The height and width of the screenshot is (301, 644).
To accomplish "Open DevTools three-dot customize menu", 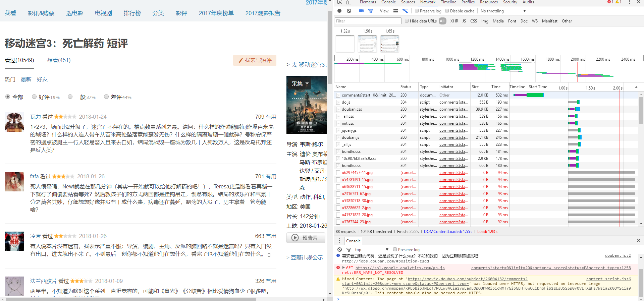I will pyautogui.click(x=629, y=2).
